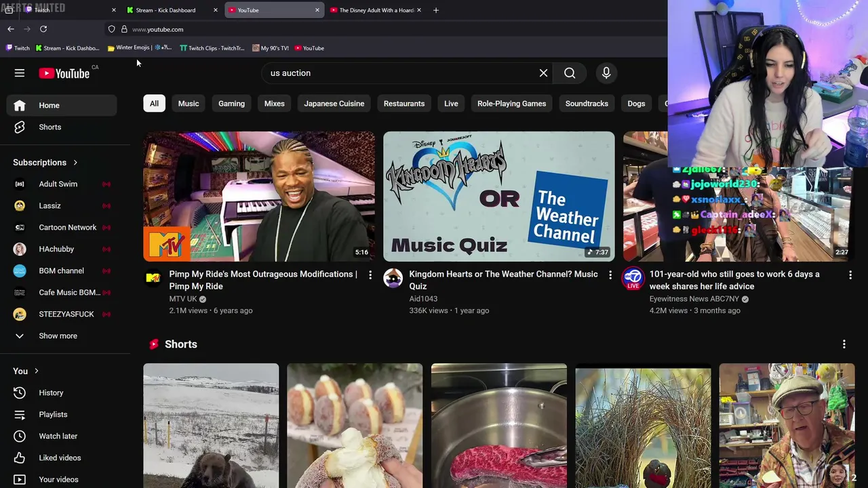Expand Show more subscriptions
The width and height of the screenshot is (868, 488).
point(62,335)
